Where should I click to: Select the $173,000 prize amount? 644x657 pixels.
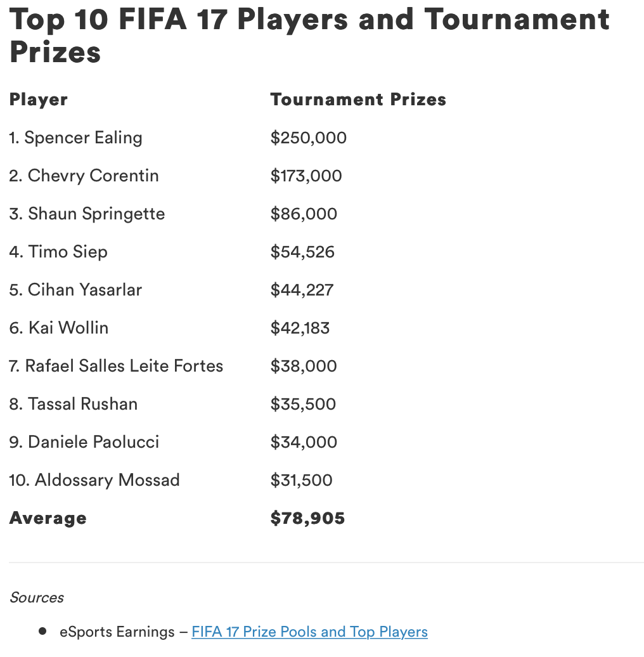tap(306, 176)
